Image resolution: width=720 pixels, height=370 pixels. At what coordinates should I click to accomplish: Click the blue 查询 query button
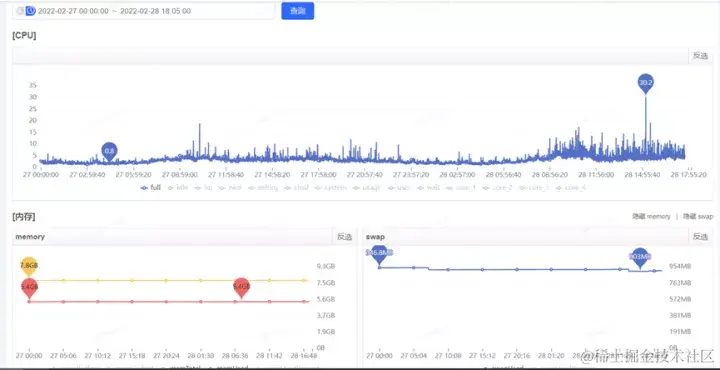[298, 11]
